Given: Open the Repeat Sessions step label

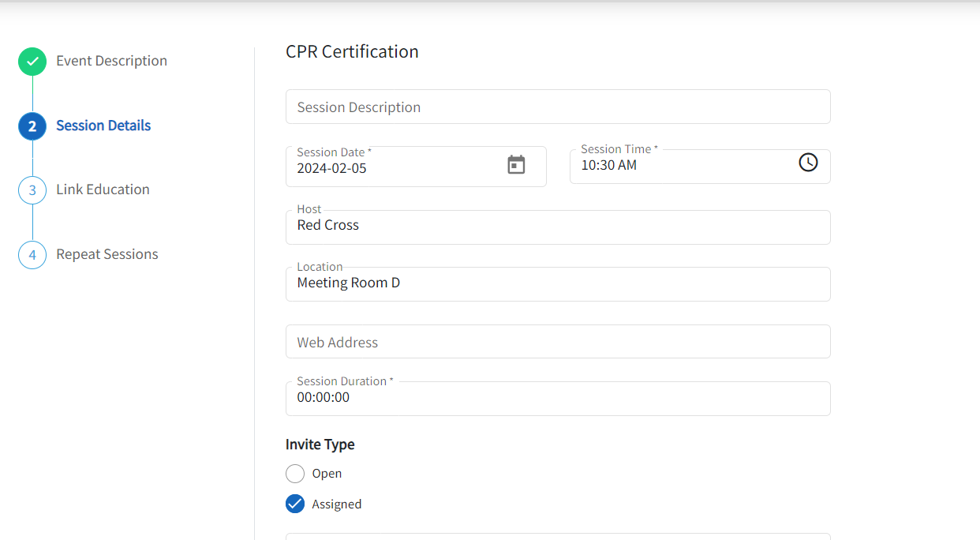Looking at the screenshot, I should point(107,254).
